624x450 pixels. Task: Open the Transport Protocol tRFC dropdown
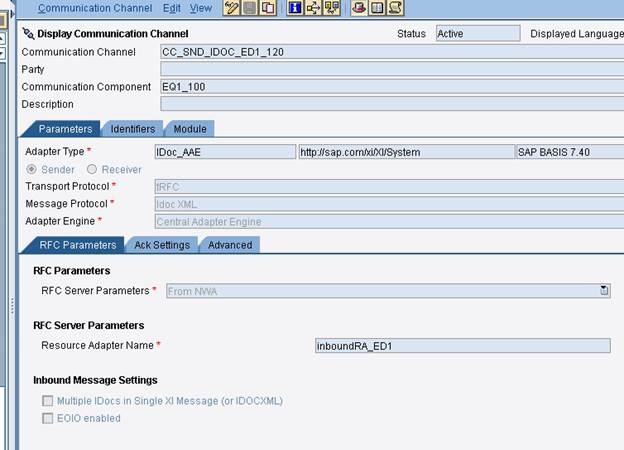[x=389, y=187]
